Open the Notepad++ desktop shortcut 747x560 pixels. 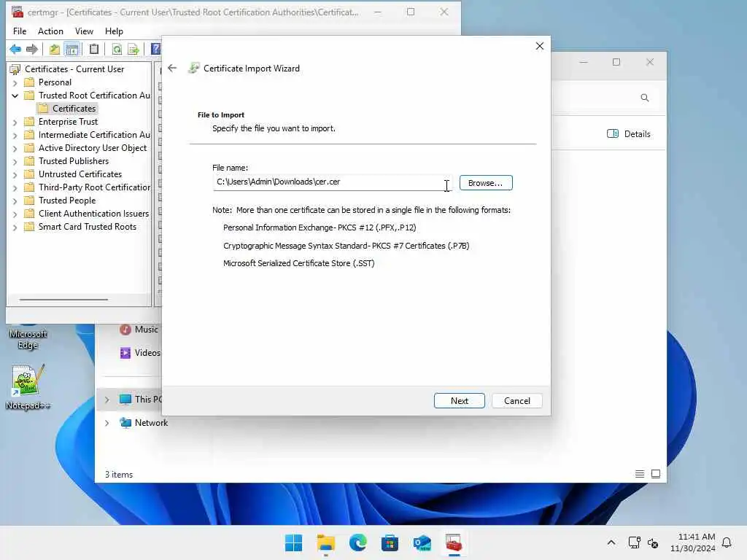point(28,386)
